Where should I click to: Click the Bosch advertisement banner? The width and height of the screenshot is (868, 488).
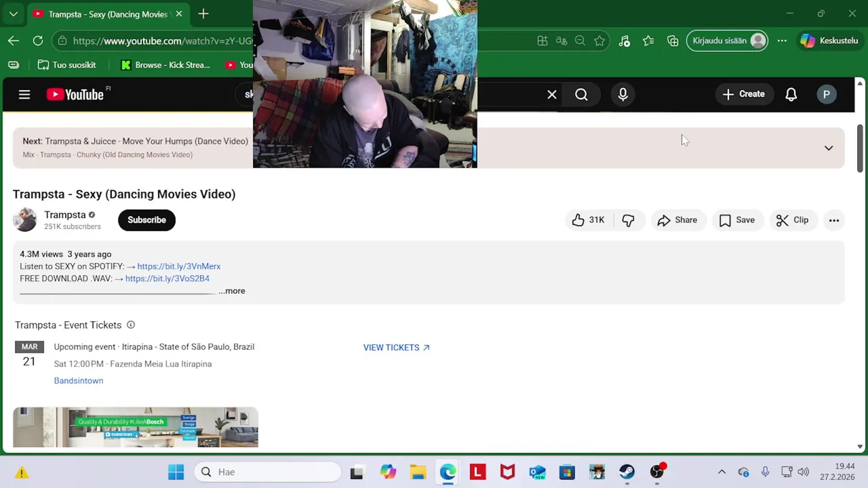(136, 427)
